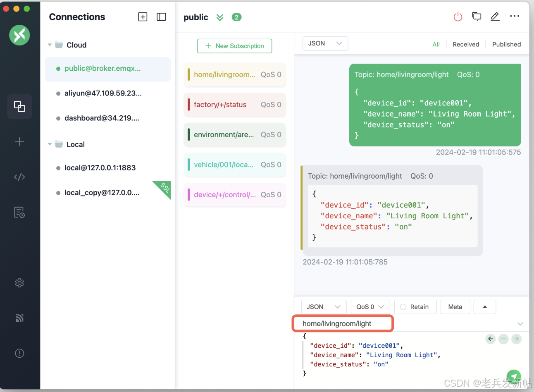This screenshot has height=392, width=534.
Task: Select environment/are... subscription
Action: coord(235,135)
